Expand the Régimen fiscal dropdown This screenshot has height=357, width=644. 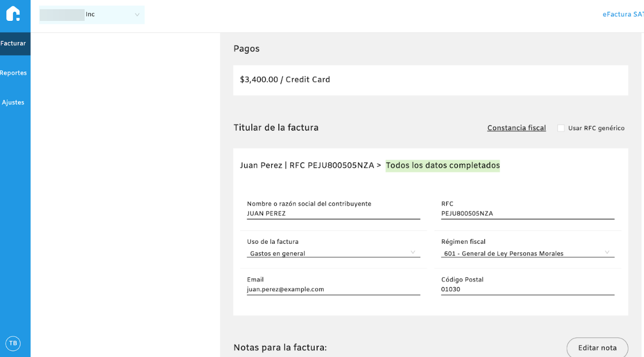[x=527, y=253]
